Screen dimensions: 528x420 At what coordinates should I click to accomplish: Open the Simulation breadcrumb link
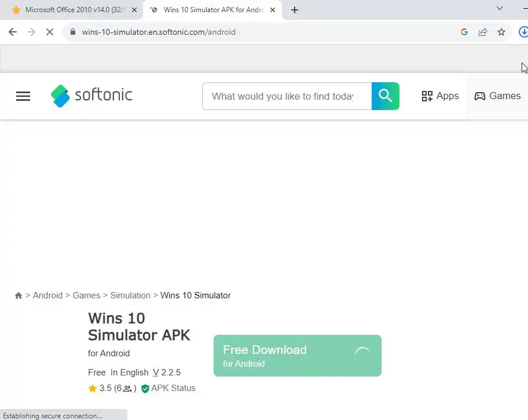pyautogui.click(x=130, y=295)
